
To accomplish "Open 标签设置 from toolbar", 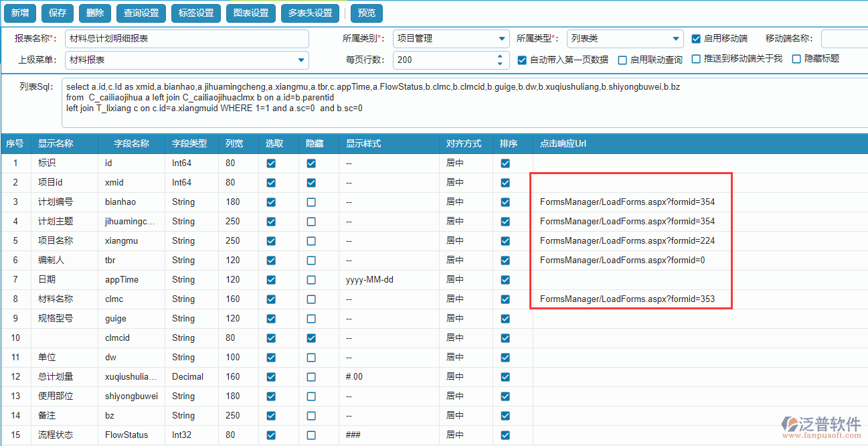I will tap(196, 13).
